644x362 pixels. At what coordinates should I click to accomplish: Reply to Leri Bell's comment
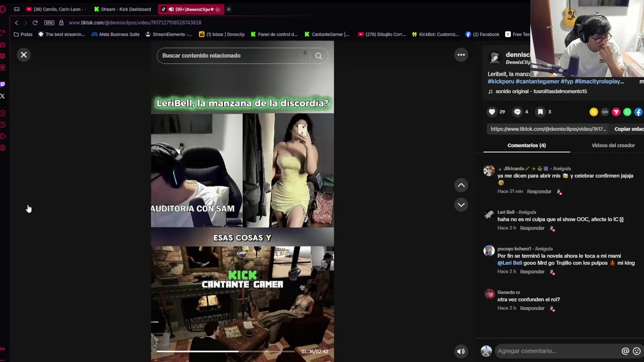pos(532,228)
